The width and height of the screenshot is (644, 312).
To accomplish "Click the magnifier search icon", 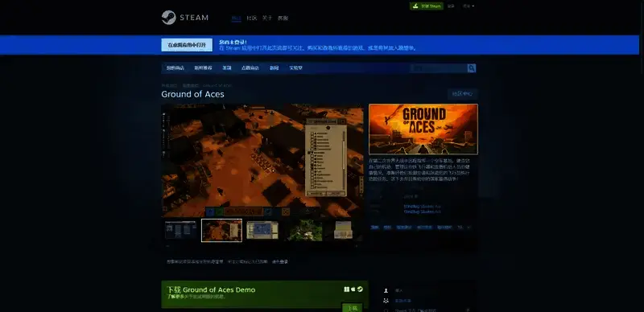I will coord(472,68).
